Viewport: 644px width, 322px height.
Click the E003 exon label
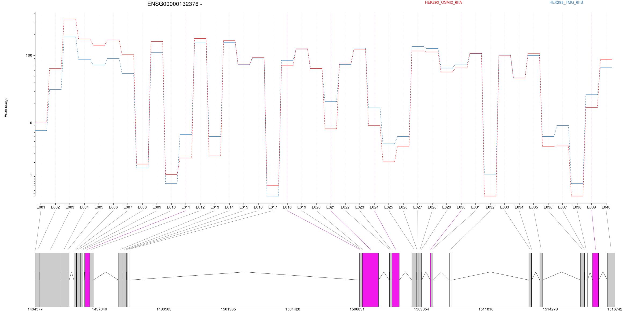point(70,207)
